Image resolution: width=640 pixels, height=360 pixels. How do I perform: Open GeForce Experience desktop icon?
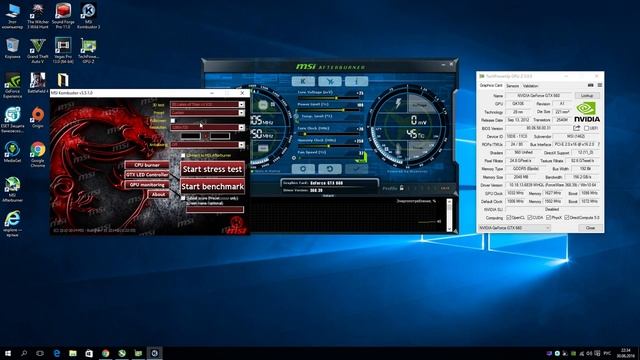(12, 85)
